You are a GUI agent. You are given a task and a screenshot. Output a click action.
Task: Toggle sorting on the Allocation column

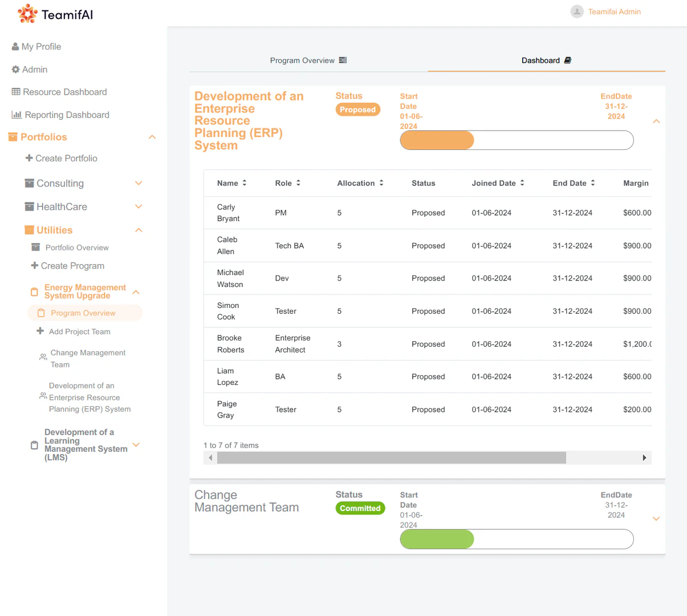point(381,183)
